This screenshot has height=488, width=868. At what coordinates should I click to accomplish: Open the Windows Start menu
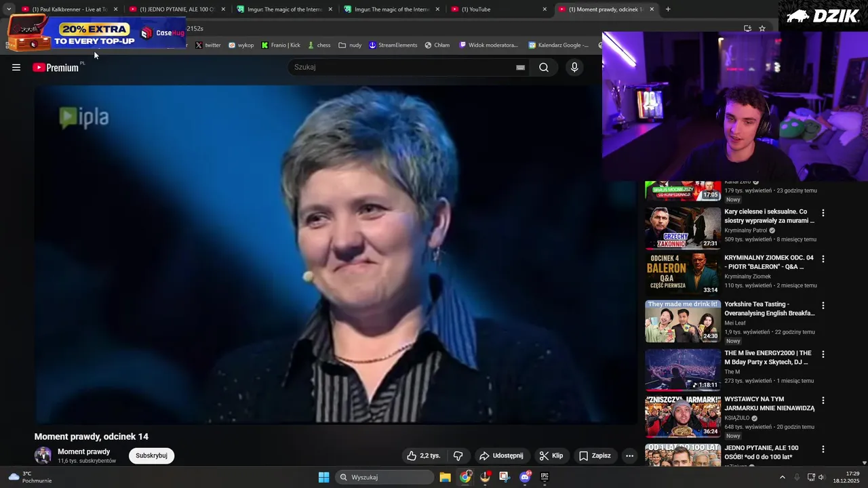[324, 477]
